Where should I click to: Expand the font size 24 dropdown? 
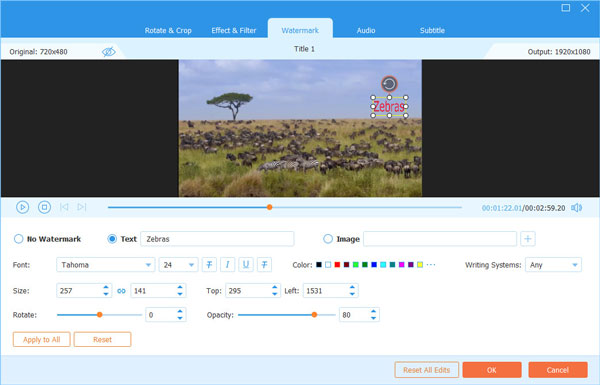tap(178, 265)
